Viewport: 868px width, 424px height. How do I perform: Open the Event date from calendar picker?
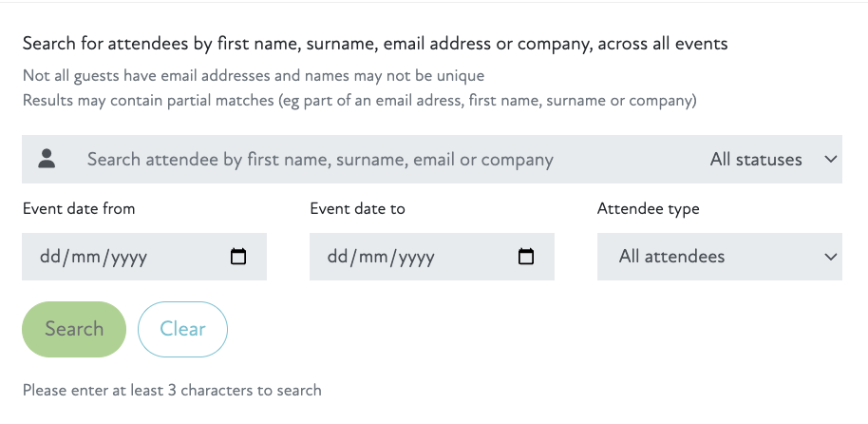click(x=238, y=257)
